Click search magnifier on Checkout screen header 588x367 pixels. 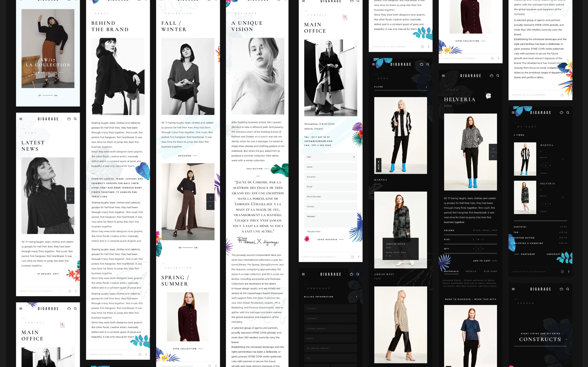tap(358, 274)
